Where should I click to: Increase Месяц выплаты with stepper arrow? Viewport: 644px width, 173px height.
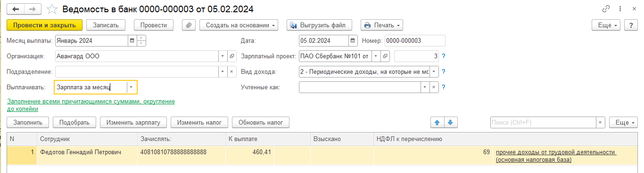141,38
